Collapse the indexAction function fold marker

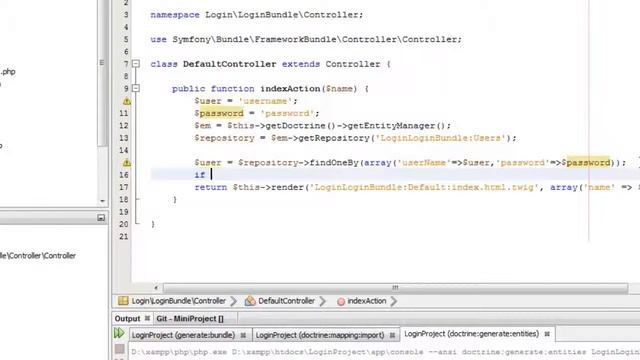tap(136, 88)
